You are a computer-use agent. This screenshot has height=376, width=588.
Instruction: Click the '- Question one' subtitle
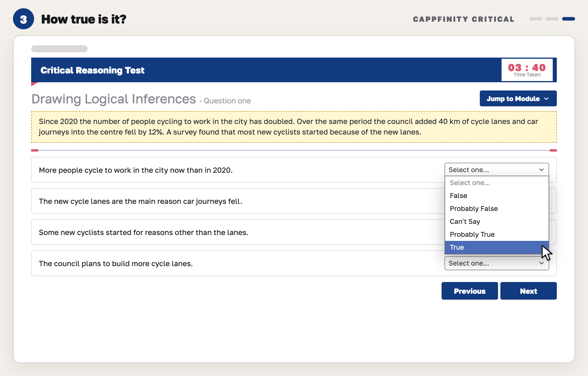225,101
